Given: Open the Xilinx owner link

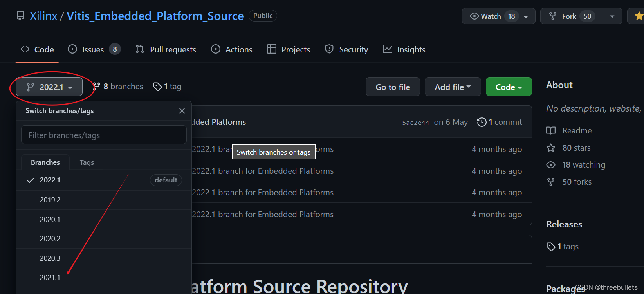Looking at the screenshot, I should 43,16.
